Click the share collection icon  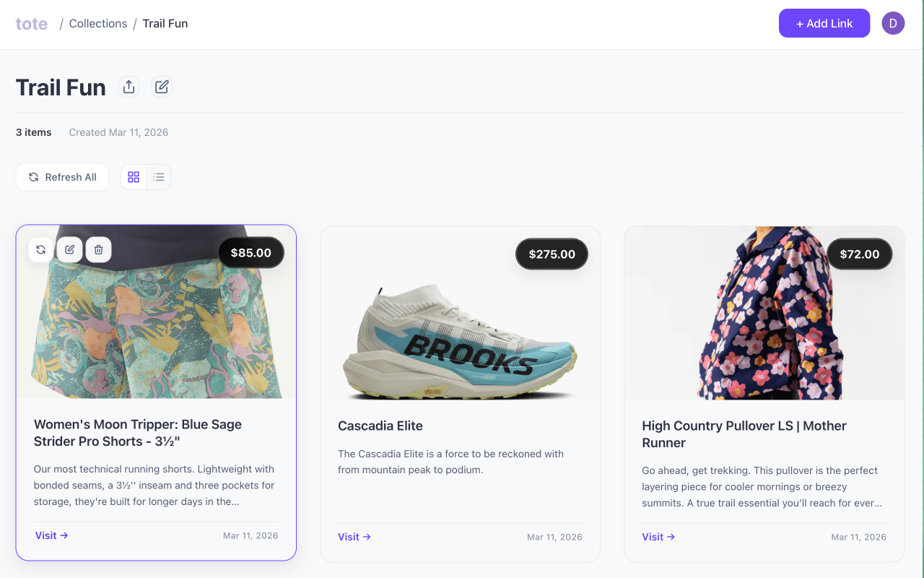[x=128, y=87]
